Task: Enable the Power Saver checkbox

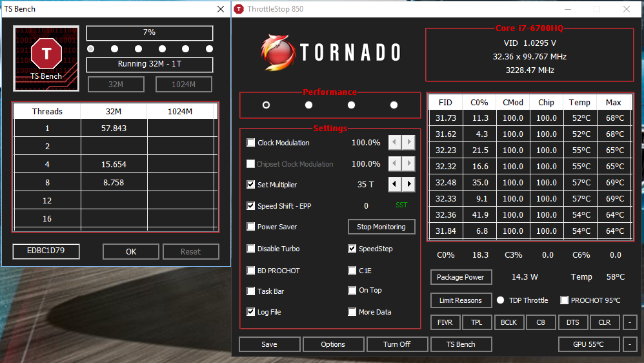Action: [250, 227]
